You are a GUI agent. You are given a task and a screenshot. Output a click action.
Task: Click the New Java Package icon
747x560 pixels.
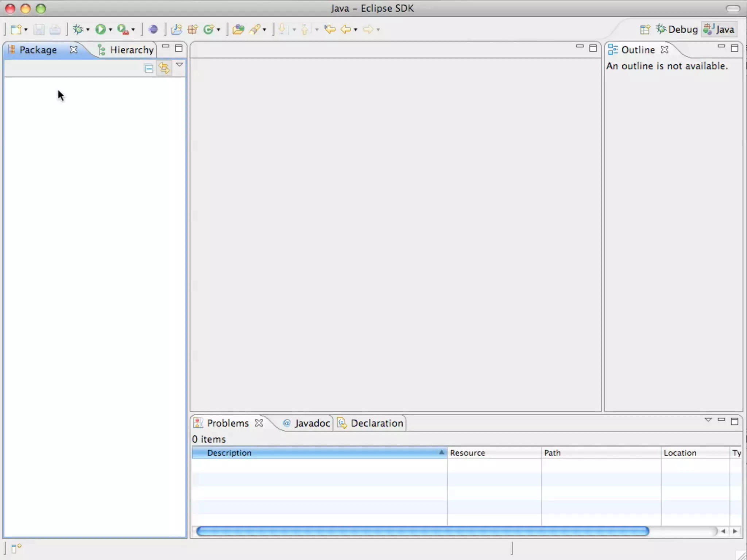(193, 29)
